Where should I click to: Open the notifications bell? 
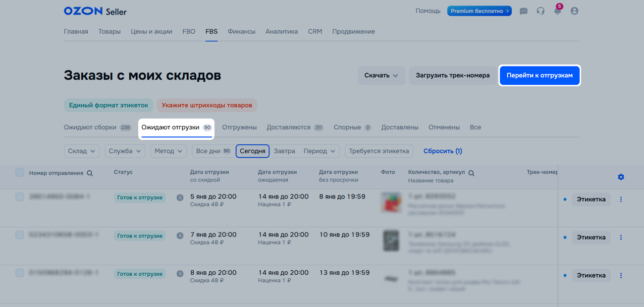[x=558, y=11]
